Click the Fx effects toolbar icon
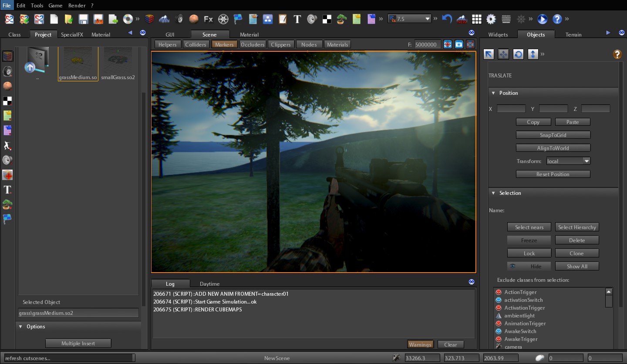Image resolution: width=627 pixels, height=364 pixels. (209, 19)
